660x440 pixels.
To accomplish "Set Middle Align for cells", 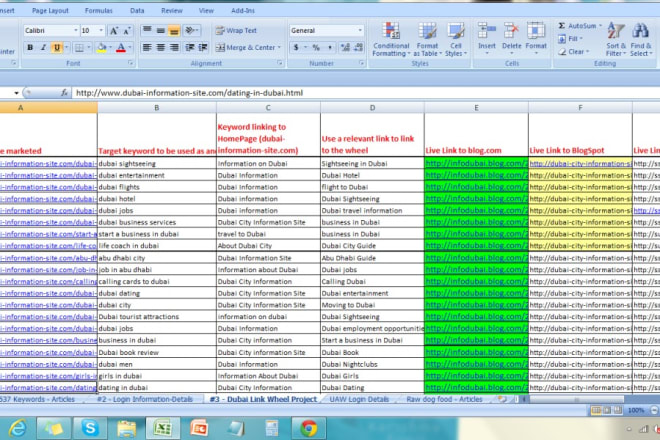I will [x=160, y=30].
